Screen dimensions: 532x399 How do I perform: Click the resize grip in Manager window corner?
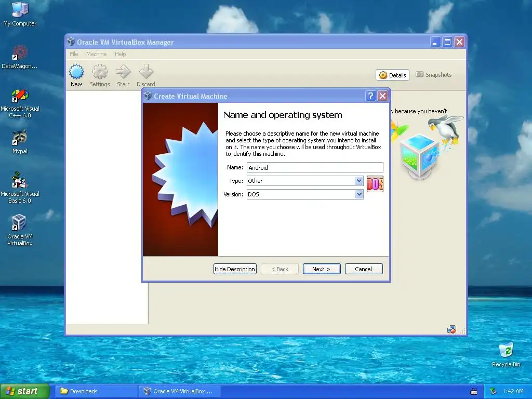[462, 331]
